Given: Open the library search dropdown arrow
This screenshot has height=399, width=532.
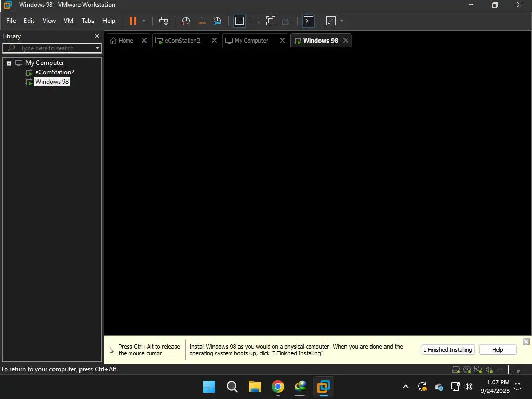Looking at the screenshot, I should click(97, 48).
